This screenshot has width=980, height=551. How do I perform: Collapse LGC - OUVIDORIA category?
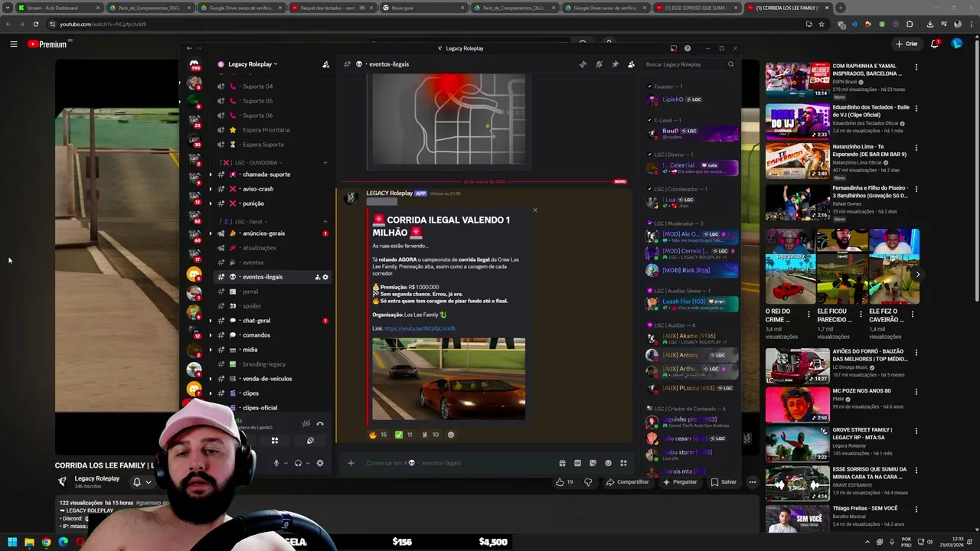pos(252,163)
